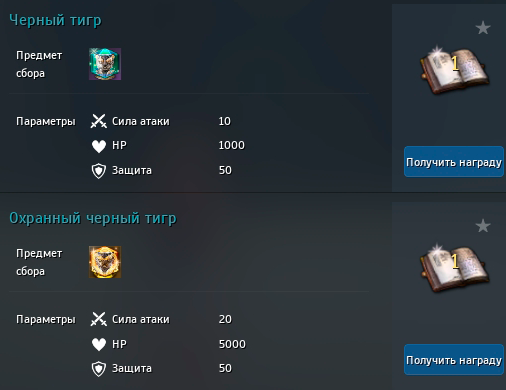
Task: Click the Охранный черный тигр collection item icon
Action: (x=105, y=262)
